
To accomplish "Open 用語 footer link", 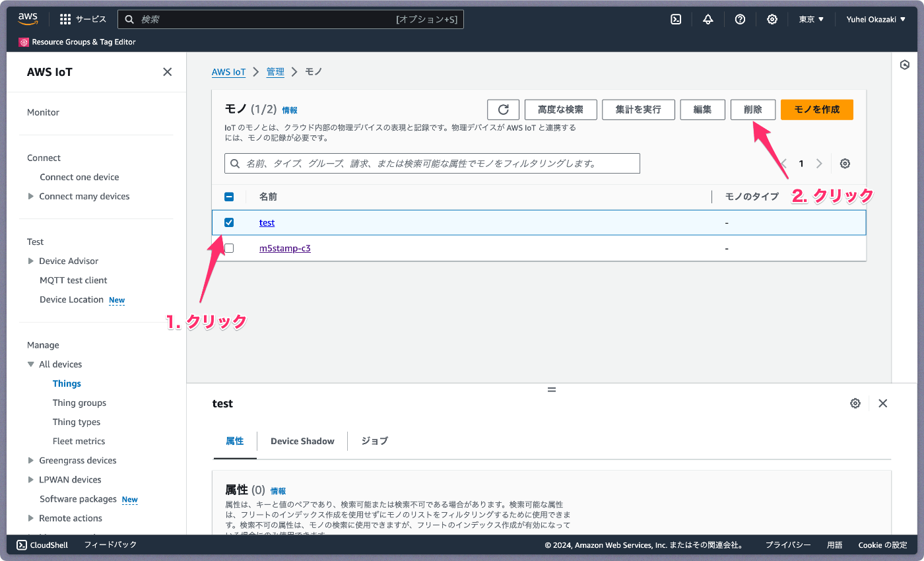I will pyautogui.click(x=834, y=545).
